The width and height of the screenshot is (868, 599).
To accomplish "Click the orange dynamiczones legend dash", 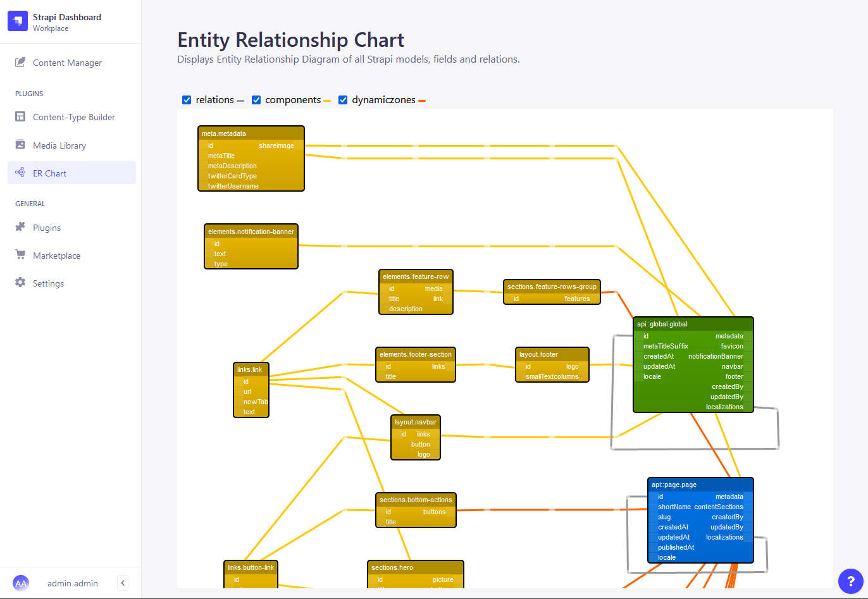I will click(426, 100).
